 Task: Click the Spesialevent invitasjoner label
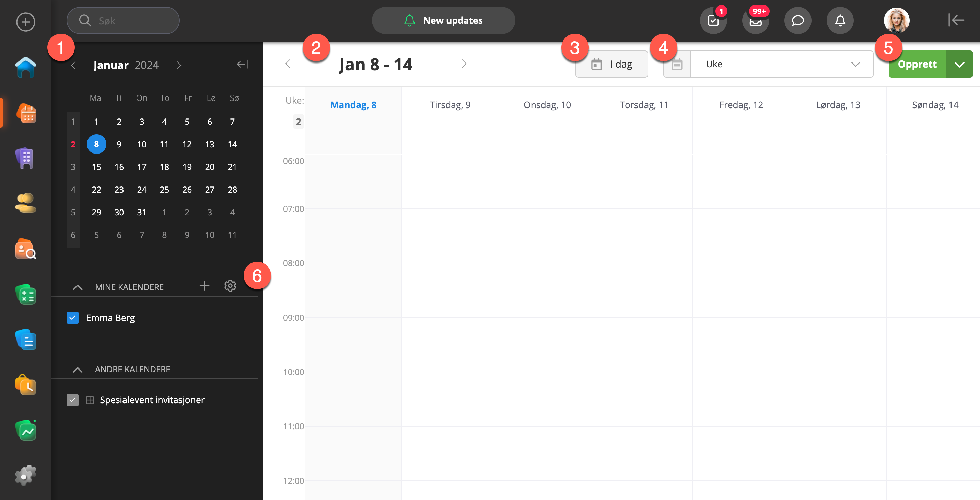152,400
